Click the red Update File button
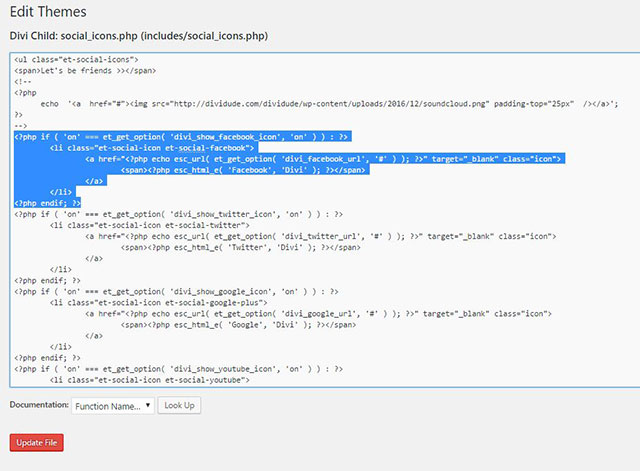 (x=37, y=442)
